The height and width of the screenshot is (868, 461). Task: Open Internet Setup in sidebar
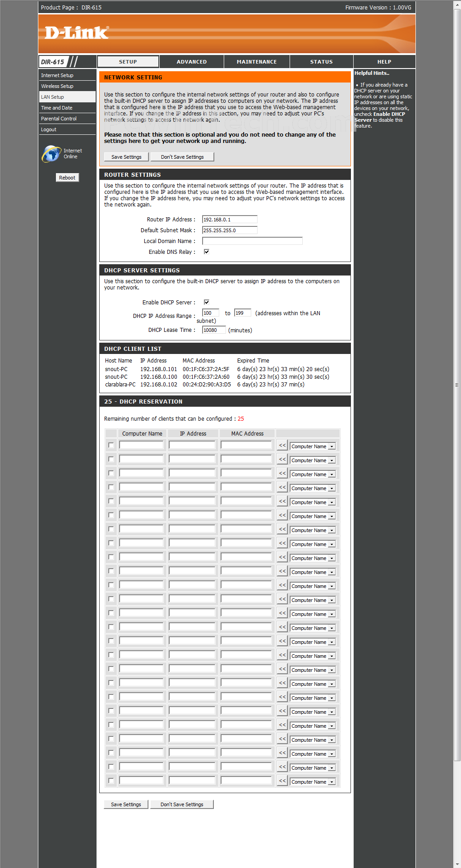point(67,75)
